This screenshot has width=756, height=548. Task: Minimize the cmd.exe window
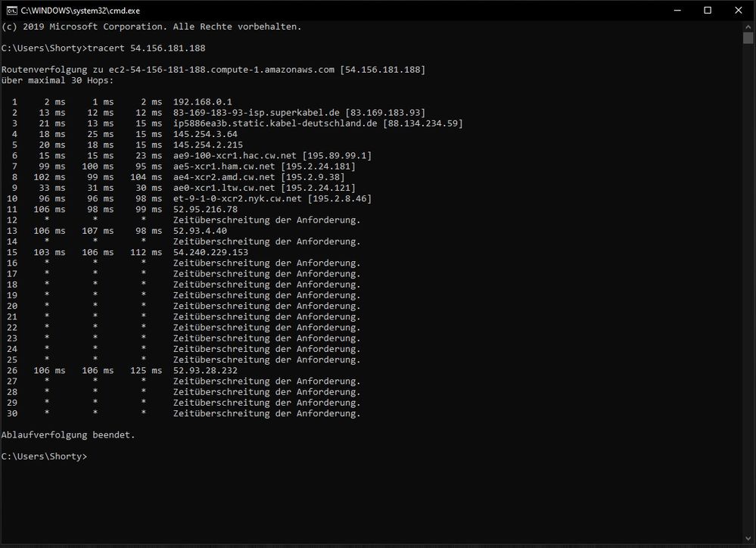tap(674, 10)
